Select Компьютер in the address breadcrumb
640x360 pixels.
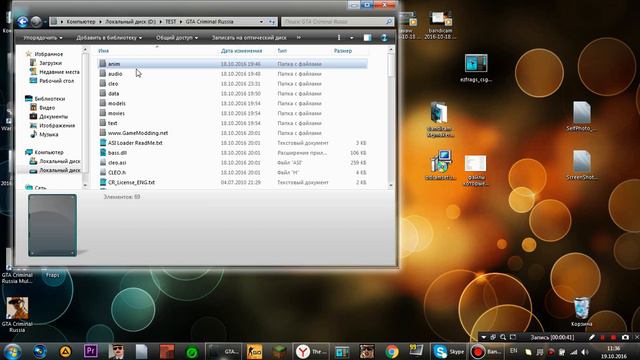[81, 22]
